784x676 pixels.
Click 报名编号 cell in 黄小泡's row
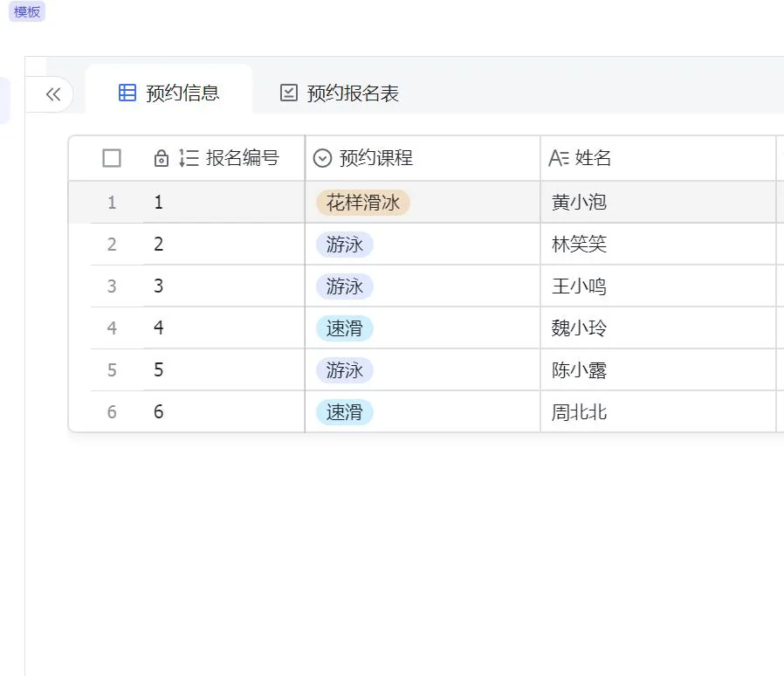[224, 202]
